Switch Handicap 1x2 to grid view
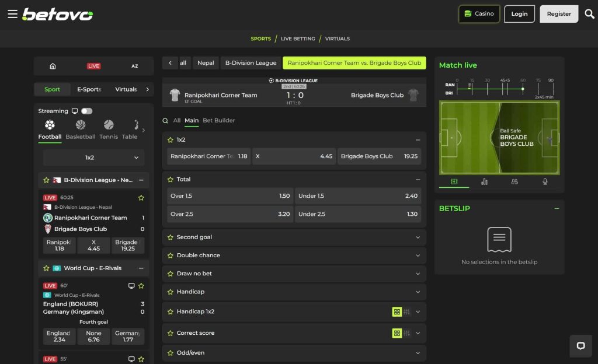This screenshot has height=364, width=598. (x=397, y=312)
